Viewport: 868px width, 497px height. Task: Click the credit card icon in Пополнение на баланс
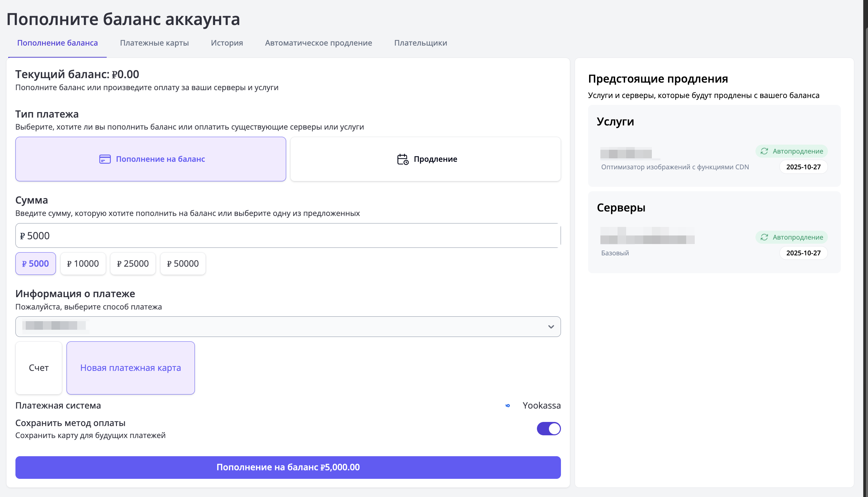coord(105,159)
